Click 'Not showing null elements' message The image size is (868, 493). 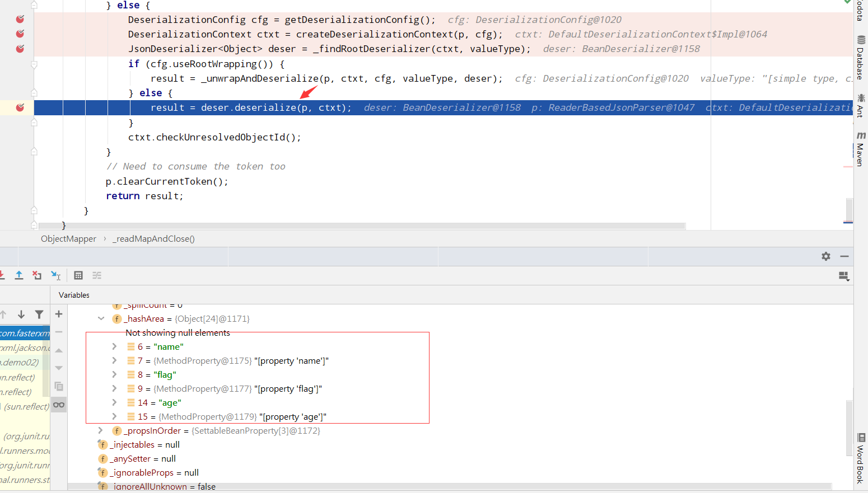(178, 332)
